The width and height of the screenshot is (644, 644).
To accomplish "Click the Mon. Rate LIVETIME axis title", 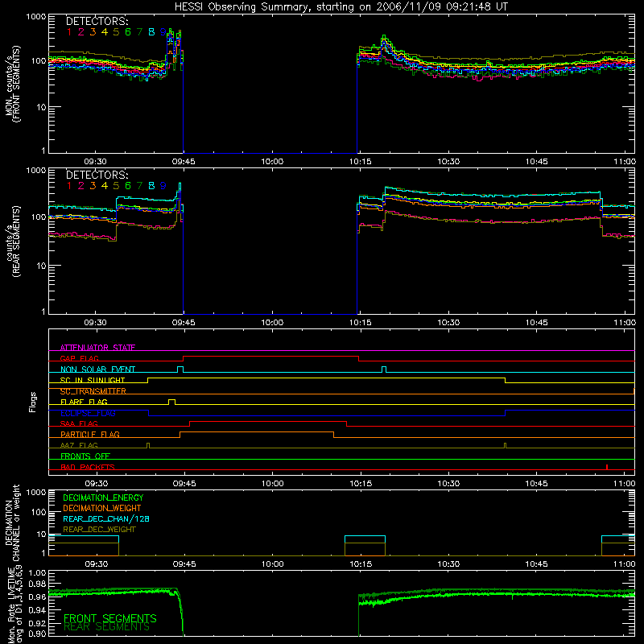I will [x=12, y=605].
